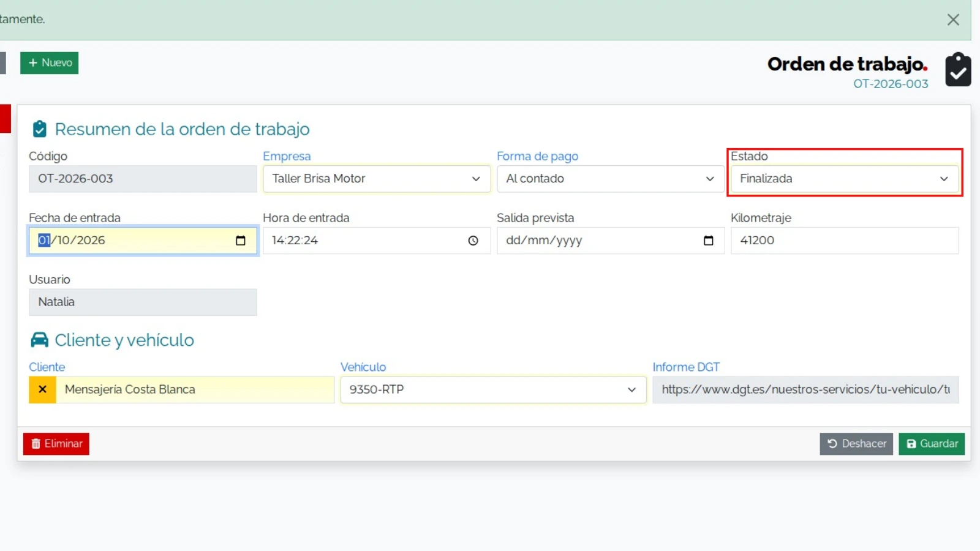Click the Código field OT-2026-003
The image size is (980, 551).
click(143, 179)
